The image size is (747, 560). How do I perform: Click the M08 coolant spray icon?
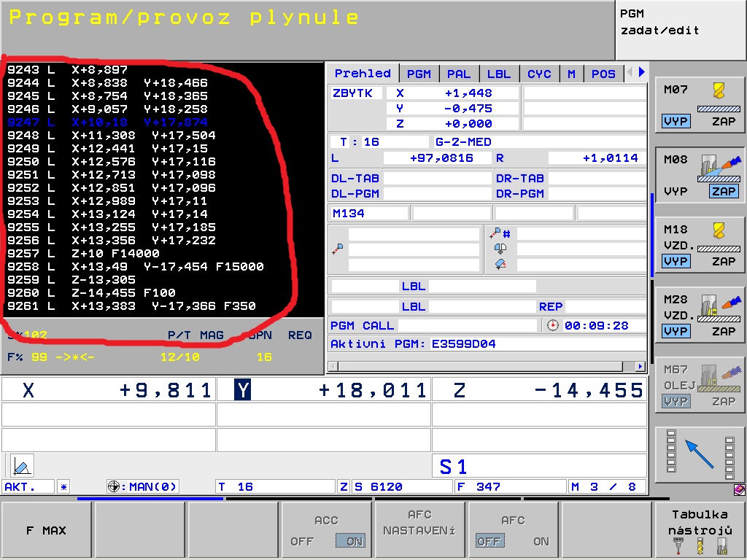tap(719, 166)
